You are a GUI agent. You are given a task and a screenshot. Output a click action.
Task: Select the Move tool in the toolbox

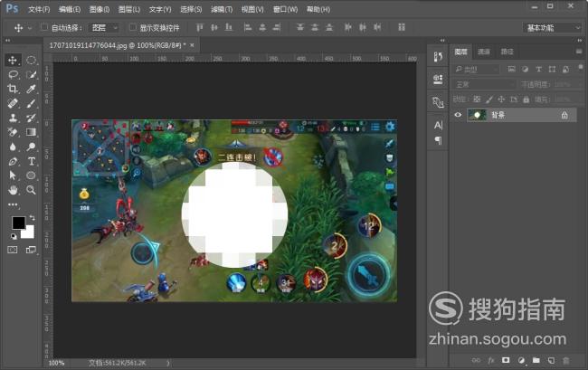pos(13,61)
